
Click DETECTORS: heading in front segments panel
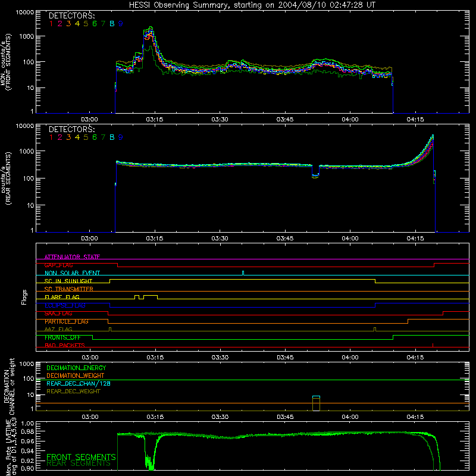pos(71,15)
